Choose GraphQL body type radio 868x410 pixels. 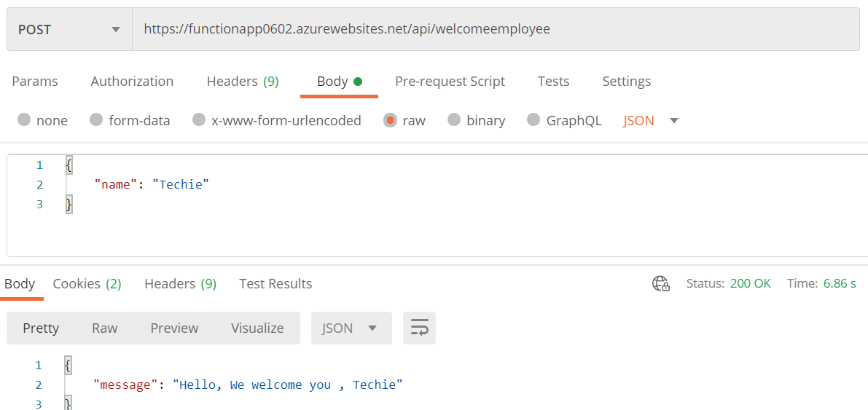[x=533, y=120]
